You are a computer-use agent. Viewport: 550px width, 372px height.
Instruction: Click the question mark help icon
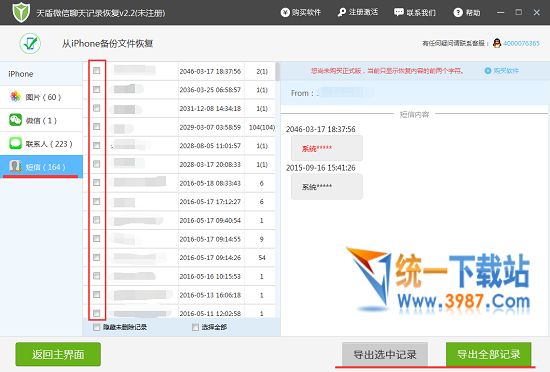coord(458,13)
